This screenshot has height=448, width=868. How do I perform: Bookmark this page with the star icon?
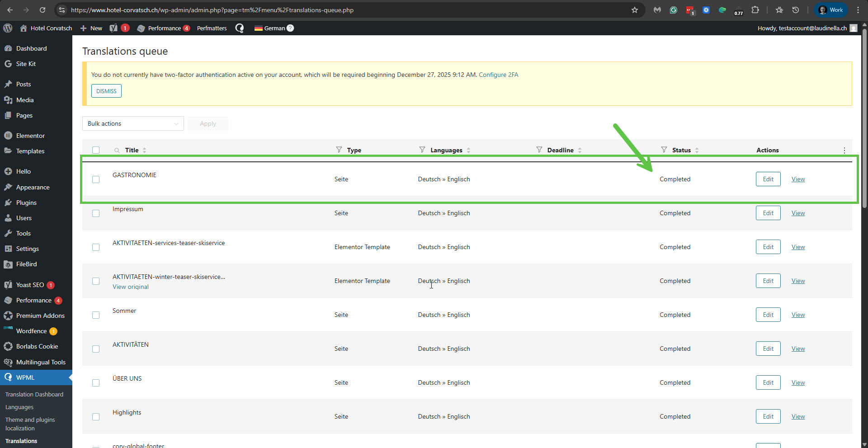coord(635,10)
